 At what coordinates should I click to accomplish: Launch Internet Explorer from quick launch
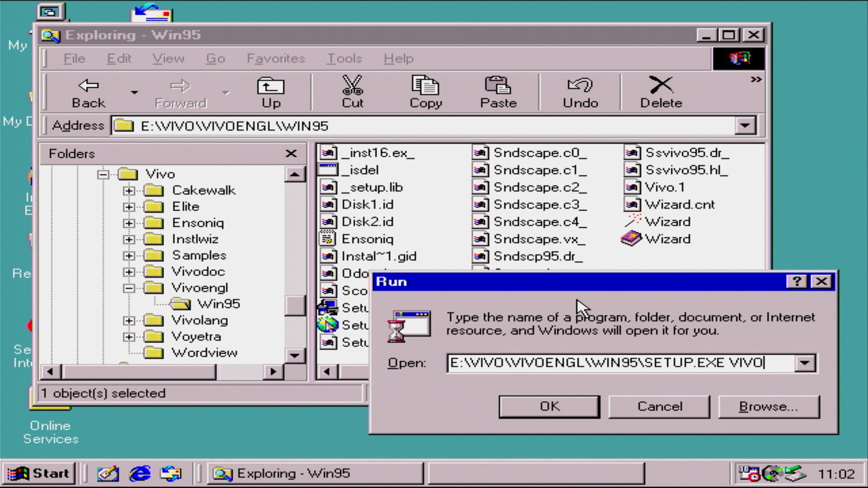(140, 474)
